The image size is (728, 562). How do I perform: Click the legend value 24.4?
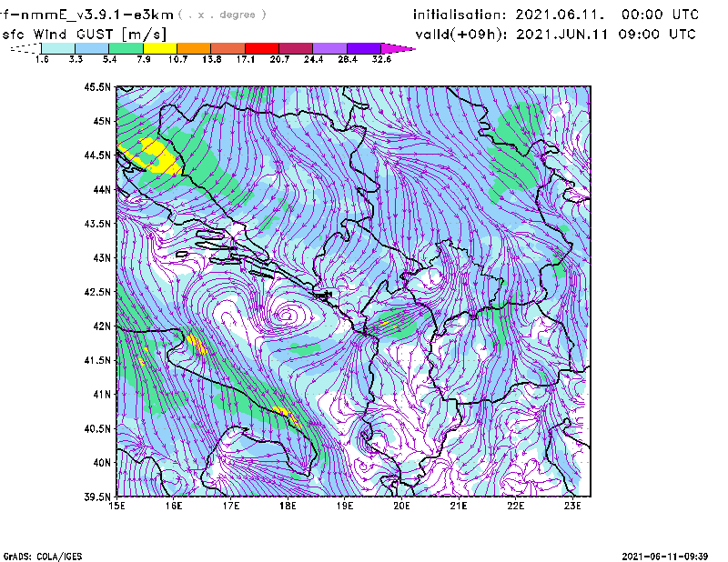coord(313,59)
